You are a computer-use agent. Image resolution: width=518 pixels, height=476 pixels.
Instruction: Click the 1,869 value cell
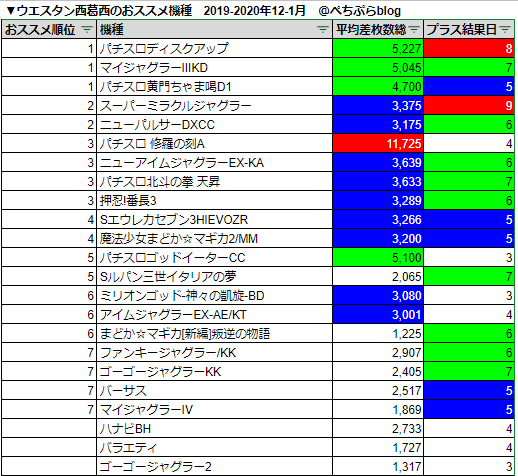[378, 409]
